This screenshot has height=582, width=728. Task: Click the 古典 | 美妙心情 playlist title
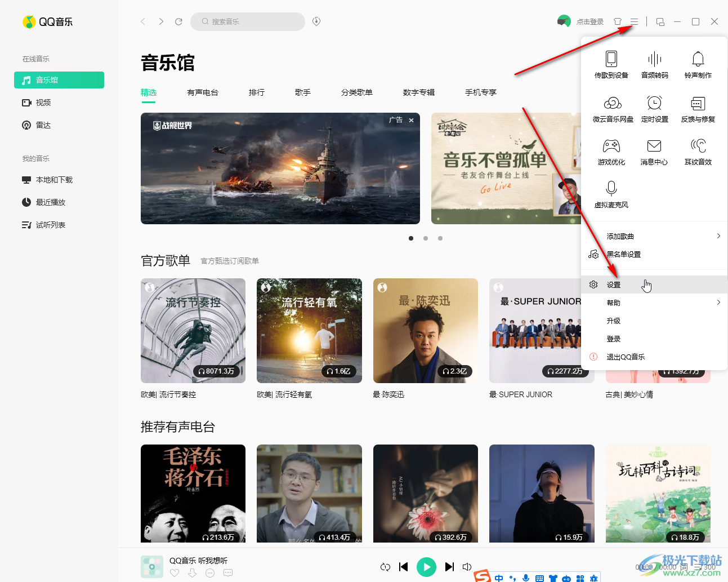(629, 394)
